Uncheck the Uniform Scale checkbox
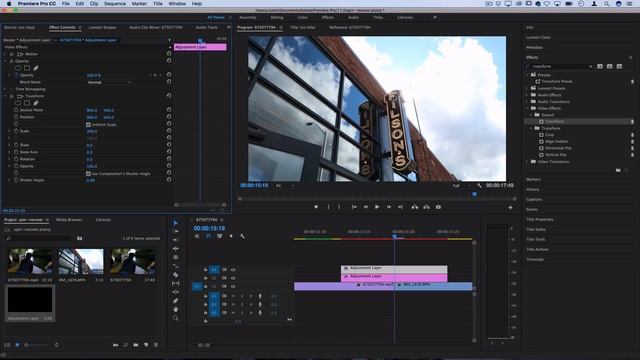 88,124
